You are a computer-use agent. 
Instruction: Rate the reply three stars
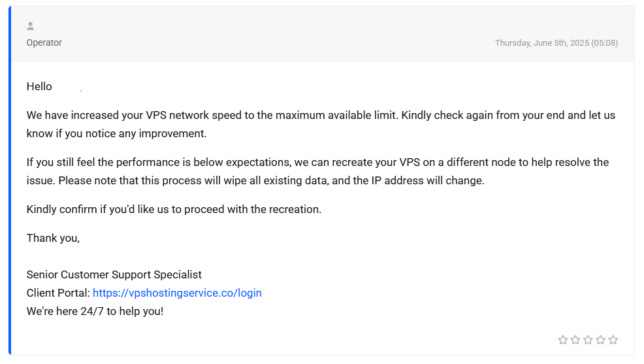[588, 340]
